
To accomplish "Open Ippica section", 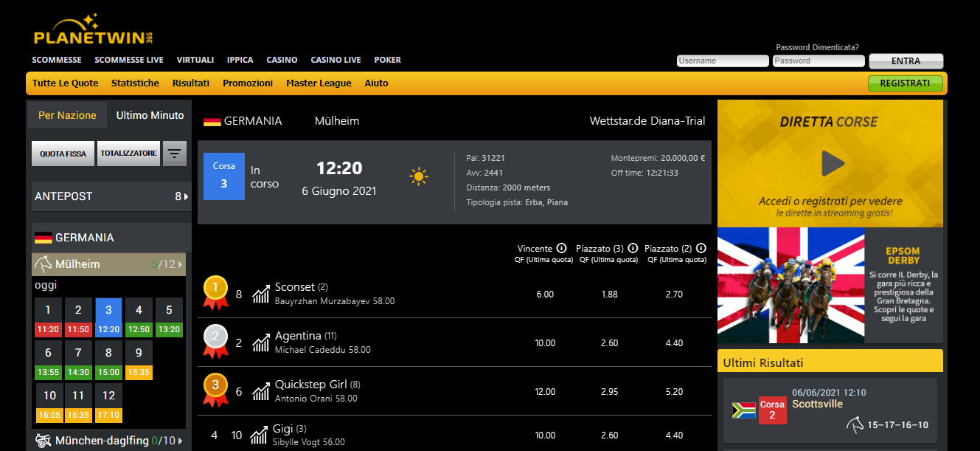I will coord(240,60).
